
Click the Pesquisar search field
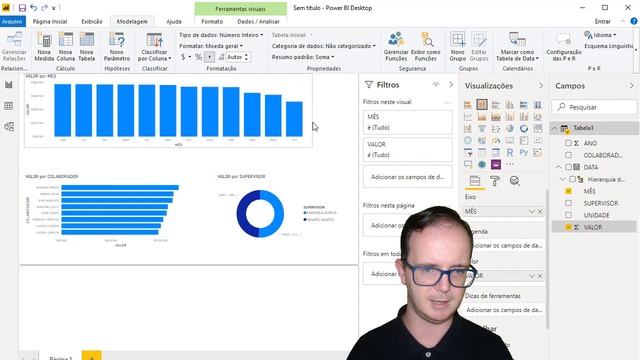pos(594,107)
